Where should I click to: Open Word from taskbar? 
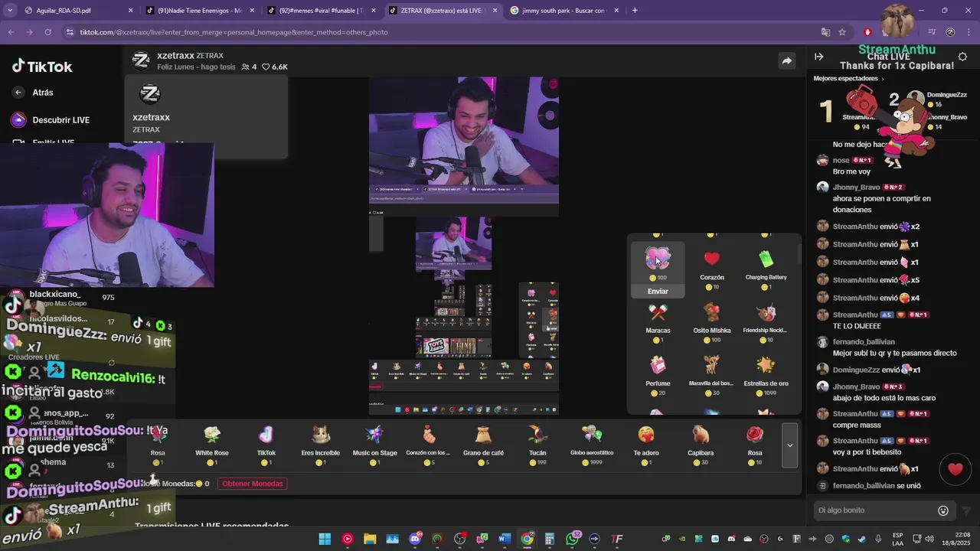pos(505,539)
